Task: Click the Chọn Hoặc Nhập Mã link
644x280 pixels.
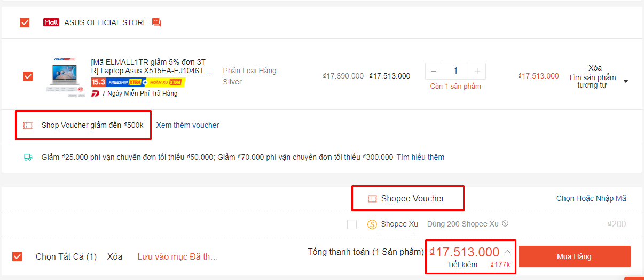Action: tap(591, 198)
